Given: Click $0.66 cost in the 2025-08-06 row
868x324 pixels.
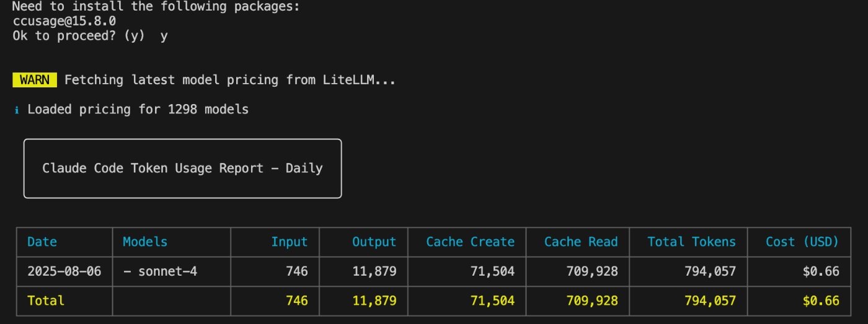Looking at the screenshot, I should click(x=821, y=271).
